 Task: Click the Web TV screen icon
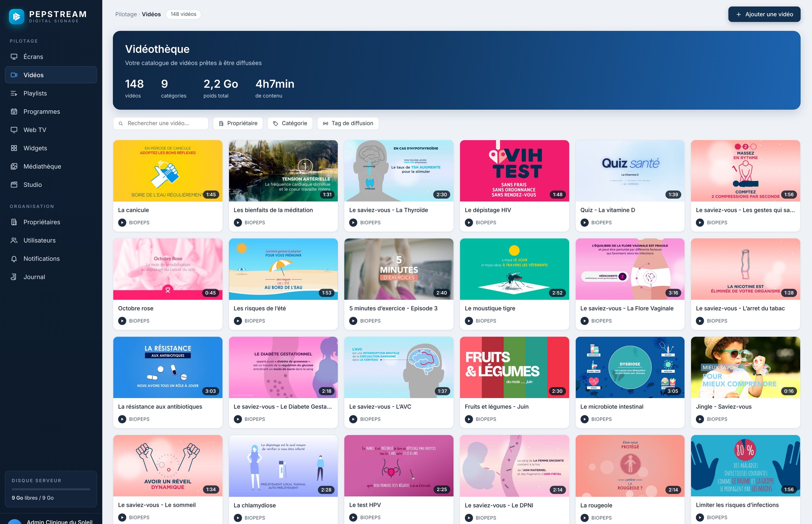[14, 130]
